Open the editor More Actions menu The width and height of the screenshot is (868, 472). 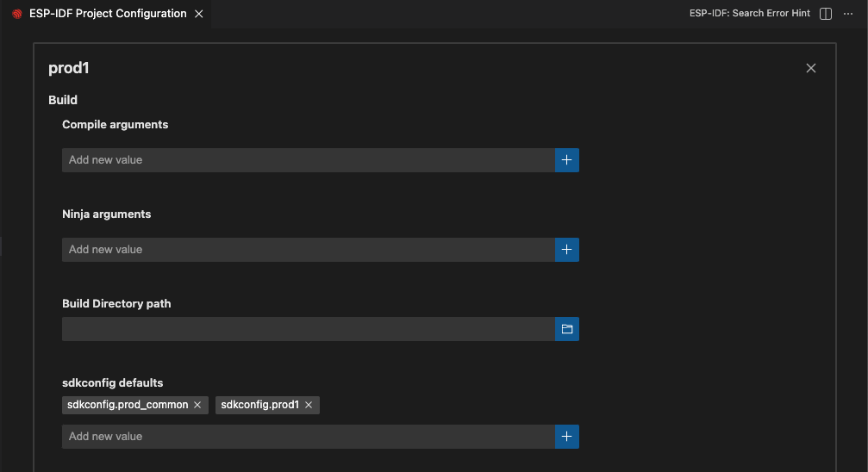click(848, 14)
